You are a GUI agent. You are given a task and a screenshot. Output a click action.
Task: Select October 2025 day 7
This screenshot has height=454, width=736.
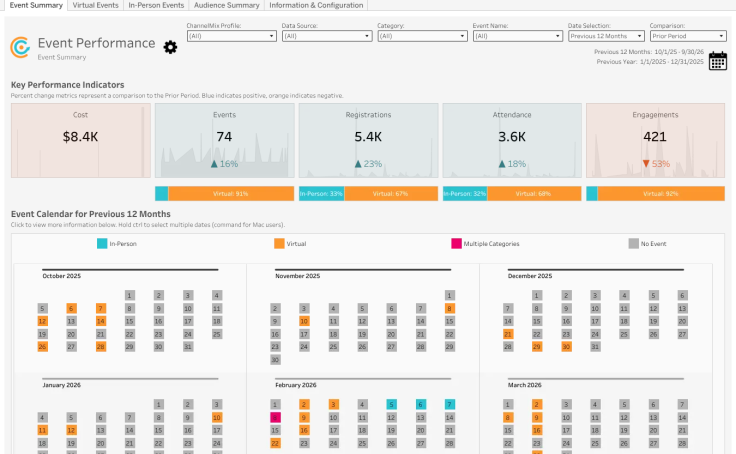point(100,308)
